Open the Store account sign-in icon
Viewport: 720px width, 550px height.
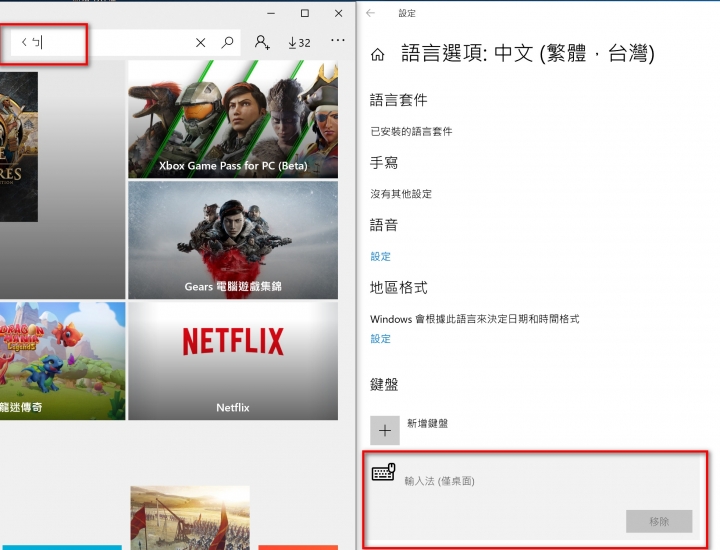tap(262, 42)
